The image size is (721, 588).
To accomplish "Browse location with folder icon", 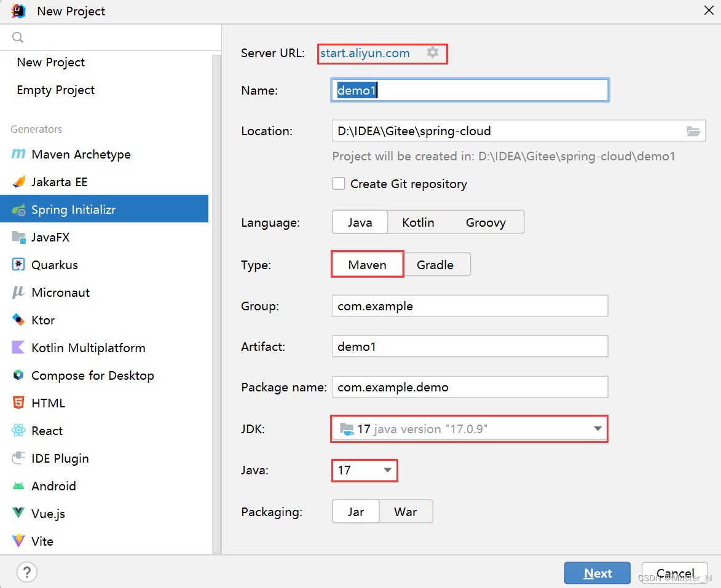I will (693, 131).
